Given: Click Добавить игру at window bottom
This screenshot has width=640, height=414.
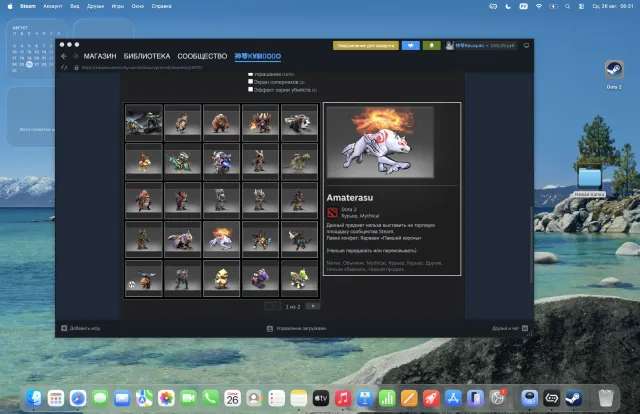Looking at the screenshot, I should pos(85,328).
